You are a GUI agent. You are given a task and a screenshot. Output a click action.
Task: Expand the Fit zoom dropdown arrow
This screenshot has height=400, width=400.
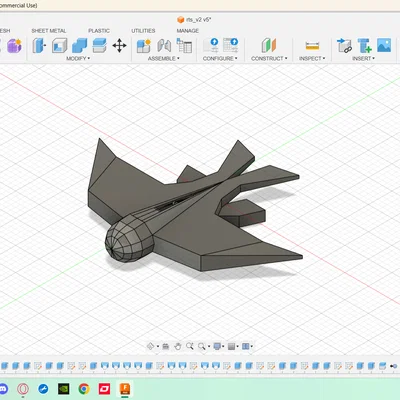[x=209, y=347]
